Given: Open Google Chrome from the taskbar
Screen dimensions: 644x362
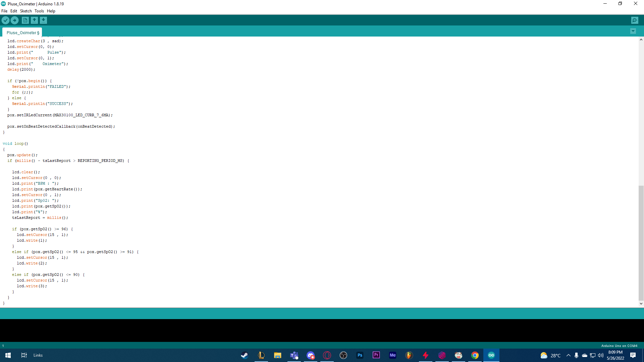Looking at the screenshot, I should pos(475,355).
